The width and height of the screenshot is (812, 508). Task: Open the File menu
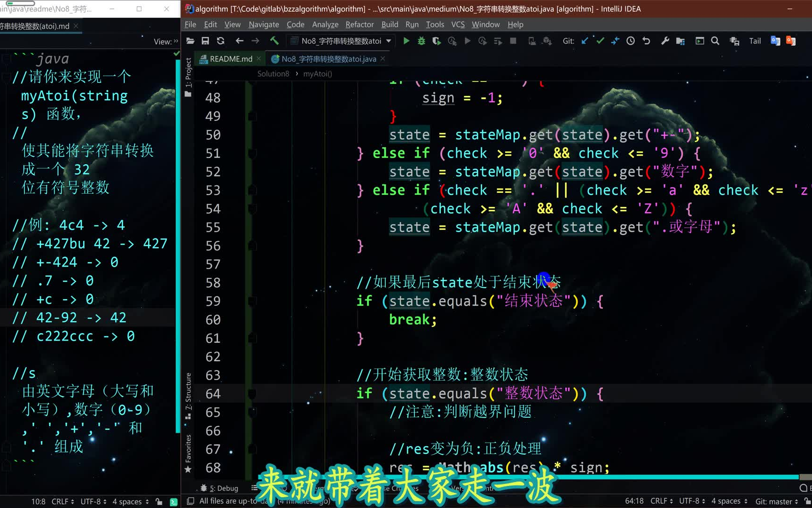pyautogui.click(x=190, y=24)
